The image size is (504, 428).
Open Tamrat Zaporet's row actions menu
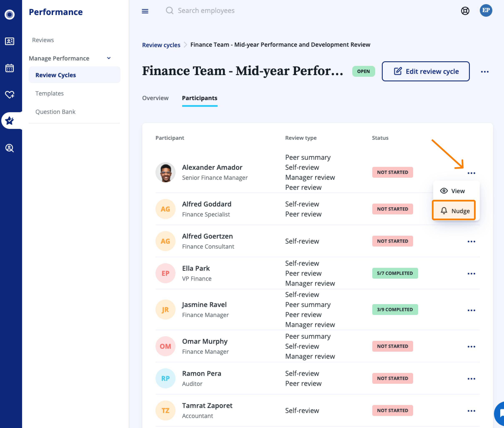point(471,411)
